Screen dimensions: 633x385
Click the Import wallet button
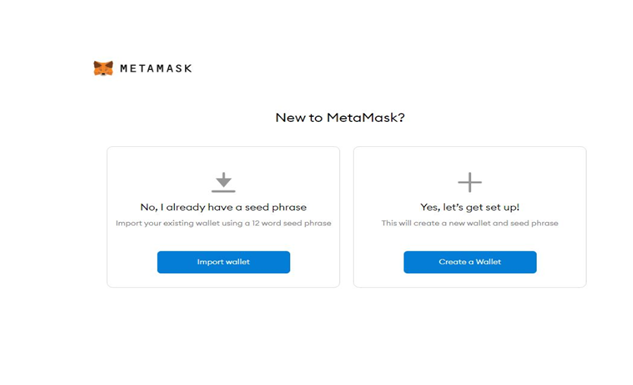pos(223,262)
